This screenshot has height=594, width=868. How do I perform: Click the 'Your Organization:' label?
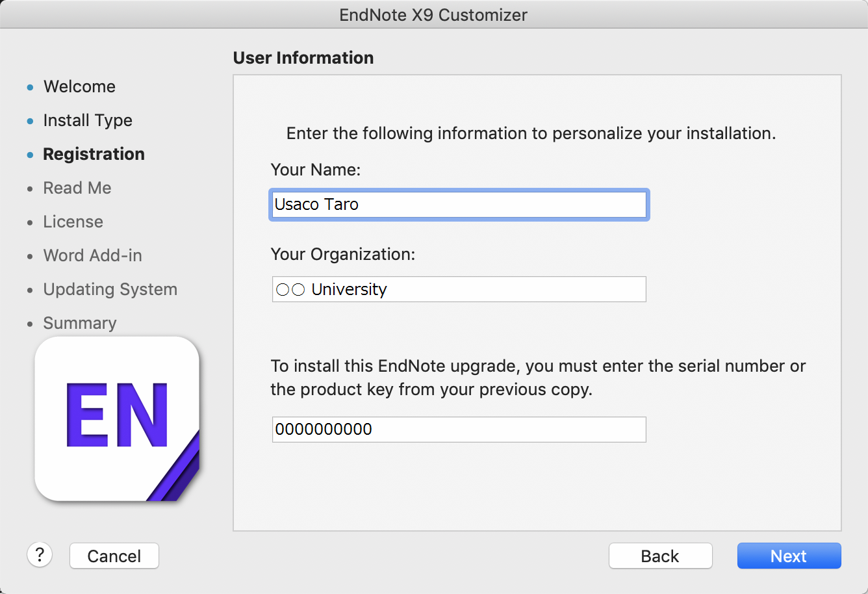click(x=343, y=254)
